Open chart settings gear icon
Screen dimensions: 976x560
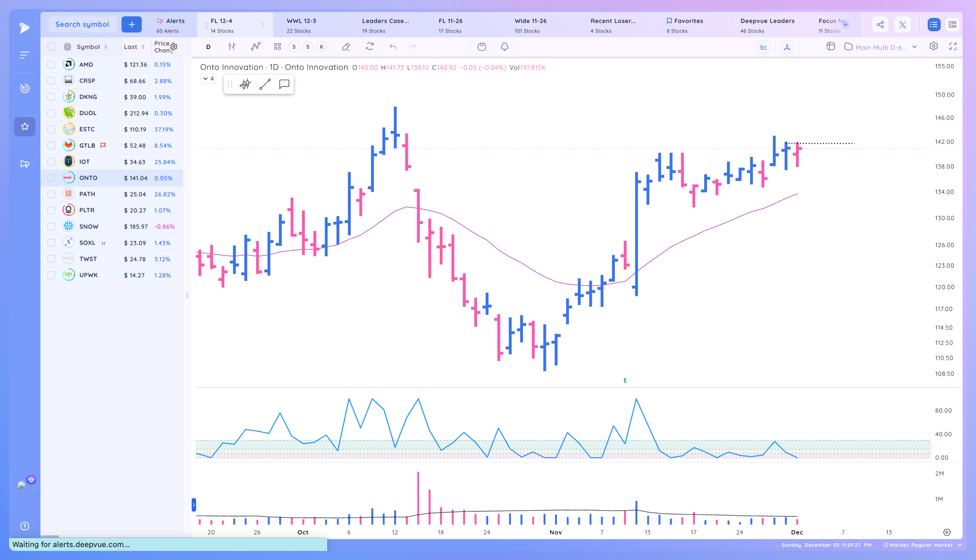934,46
